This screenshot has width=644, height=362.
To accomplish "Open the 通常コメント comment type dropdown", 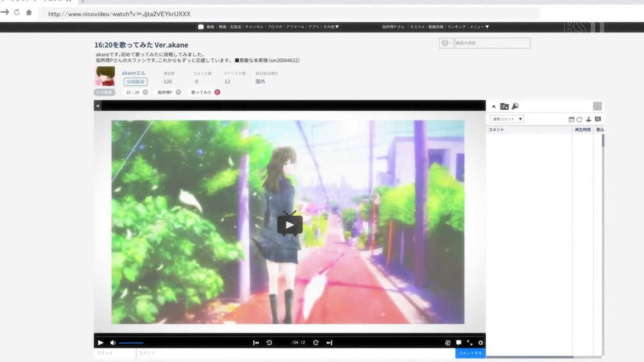I will point(507,119).
